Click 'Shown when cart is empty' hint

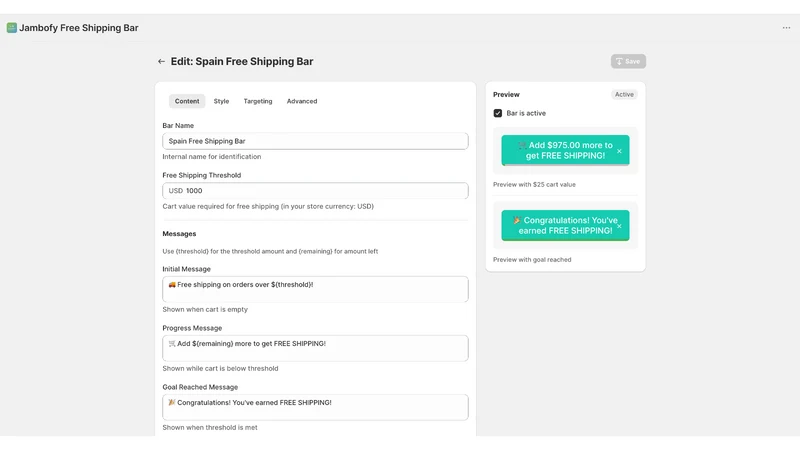[x=205, y=309]
